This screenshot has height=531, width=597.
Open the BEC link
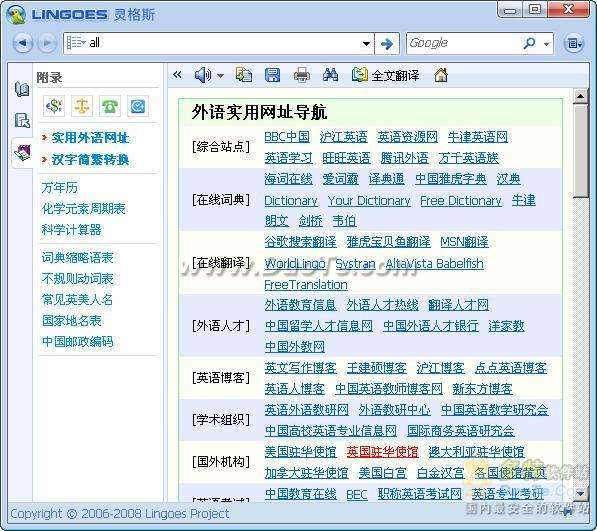[x=357, y=494]
